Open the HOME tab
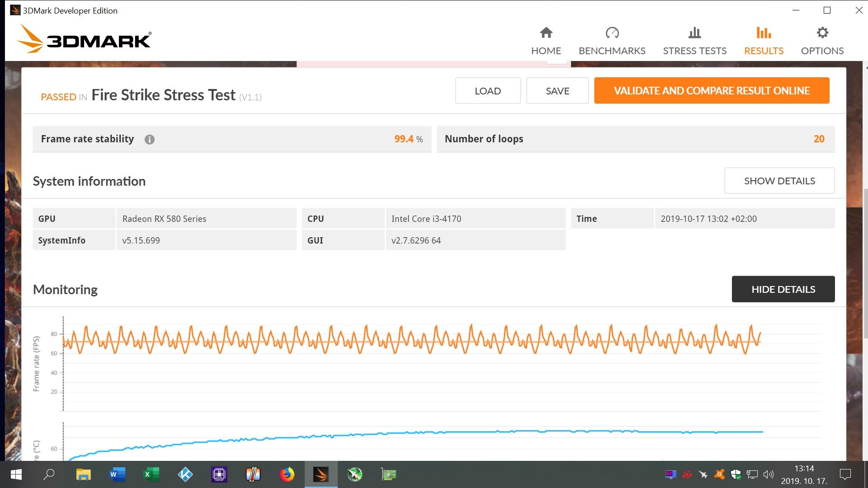Image resolution: width=868 pixels, height=488 pixels. [x=546, y=41]
